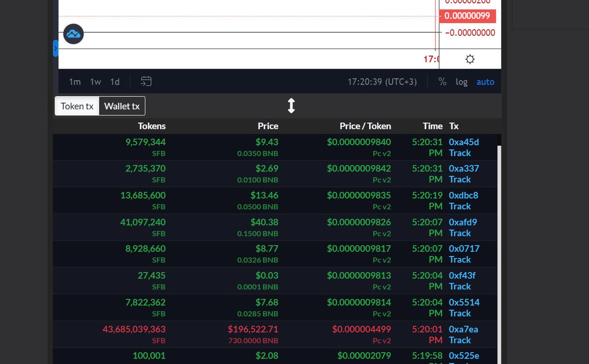Click token amount 8,928,660
This screenshot has height=364, width=589.
pos(145,249)
